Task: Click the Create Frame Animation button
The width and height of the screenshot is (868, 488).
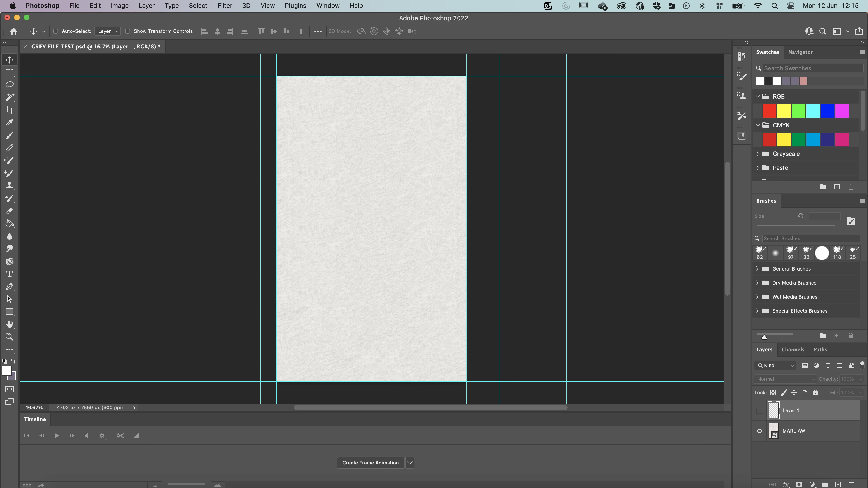Action: [x=370, y=463]
